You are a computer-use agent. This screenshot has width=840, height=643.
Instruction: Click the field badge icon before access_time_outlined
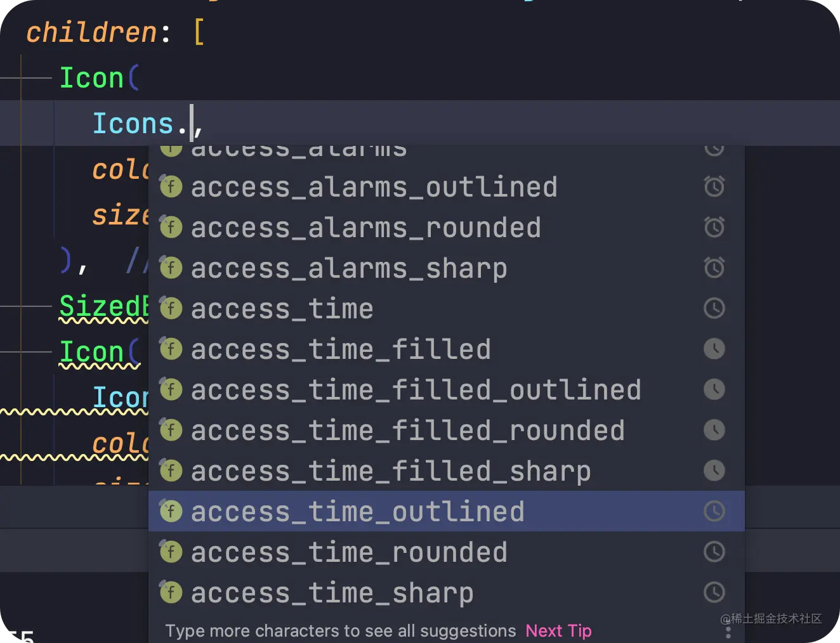pyautogui.click(x=171, y=510)
